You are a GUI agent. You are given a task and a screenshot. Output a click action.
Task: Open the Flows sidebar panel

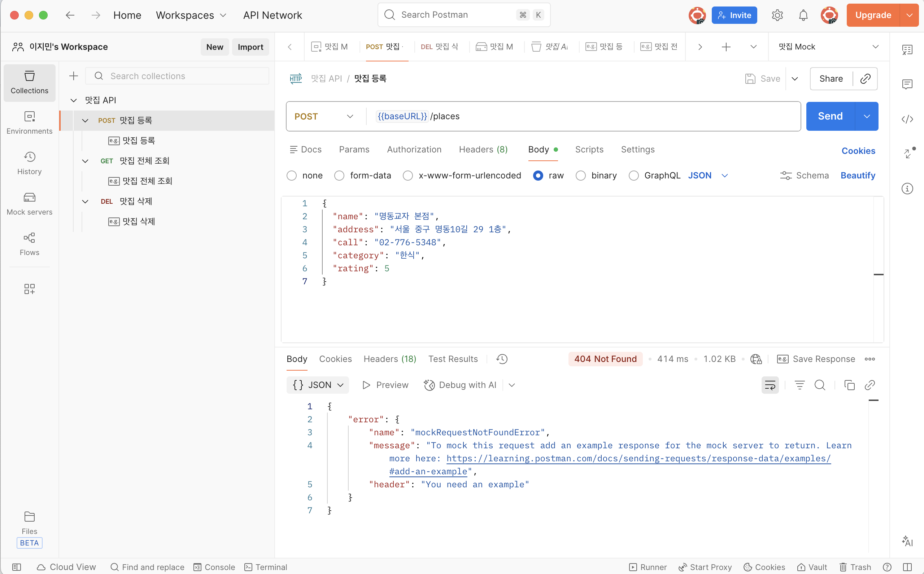point(29,244)
